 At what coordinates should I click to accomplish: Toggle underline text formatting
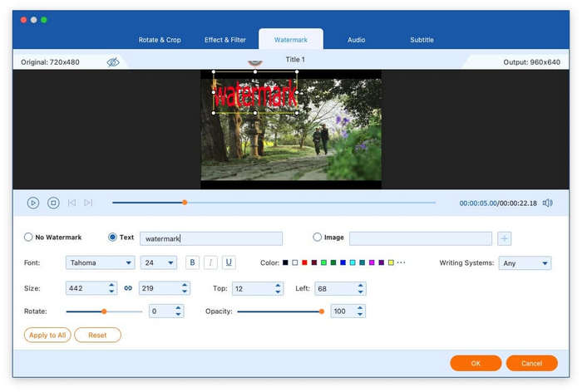[229, 262]
